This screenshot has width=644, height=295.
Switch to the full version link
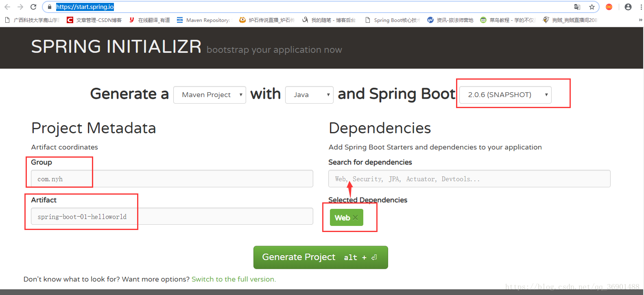click(x=234, y=279)
